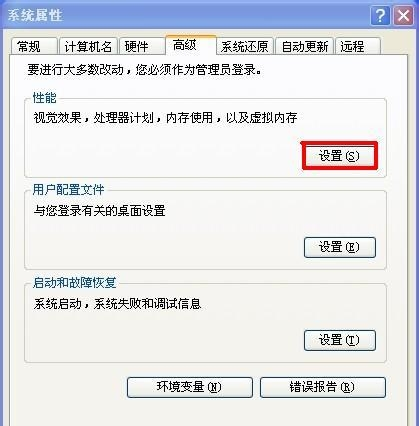Click the 高级 tab
Viewport: 420px width, 426px height.
(x=191, y=45)
